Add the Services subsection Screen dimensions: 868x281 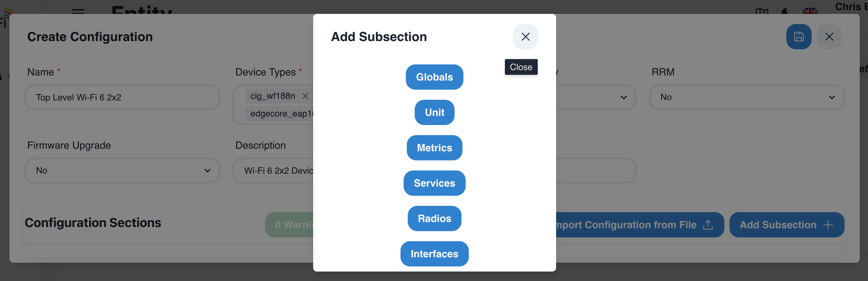434,183
